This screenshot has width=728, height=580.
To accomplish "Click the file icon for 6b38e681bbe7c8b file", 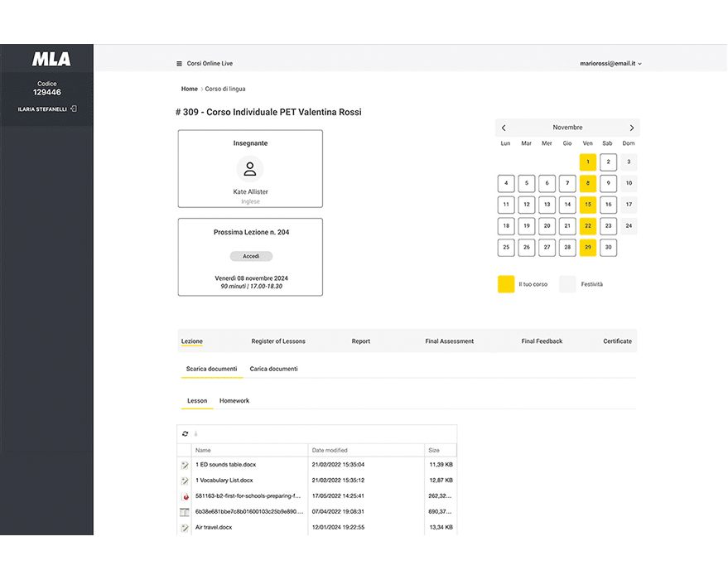I will [185, 512].
